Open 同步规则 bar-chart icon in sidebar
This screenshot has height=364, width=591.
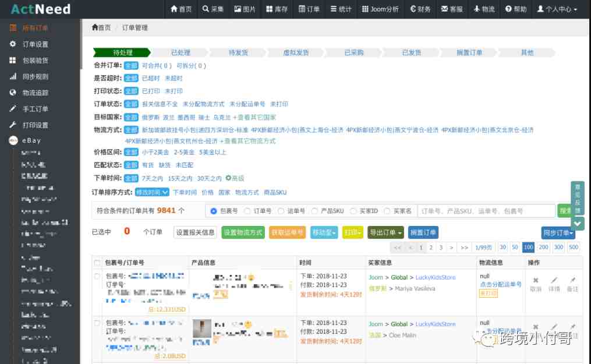coord(13,76)
